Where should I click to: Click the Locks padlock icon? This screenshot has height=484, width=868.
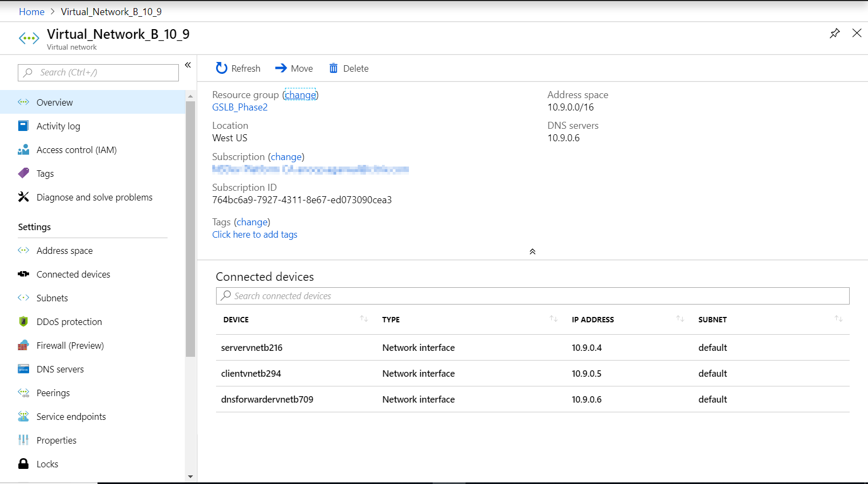(x=24, y=464)
